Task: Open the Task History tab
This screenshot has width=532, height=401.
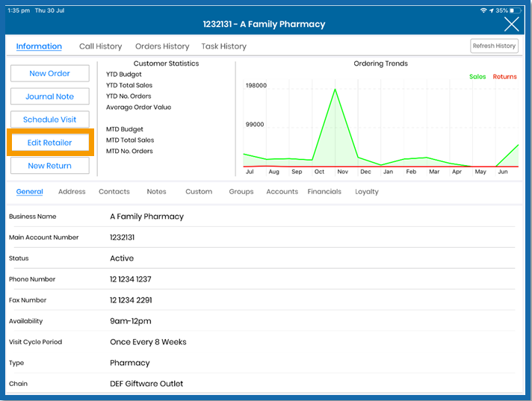Action: point(224,46)
